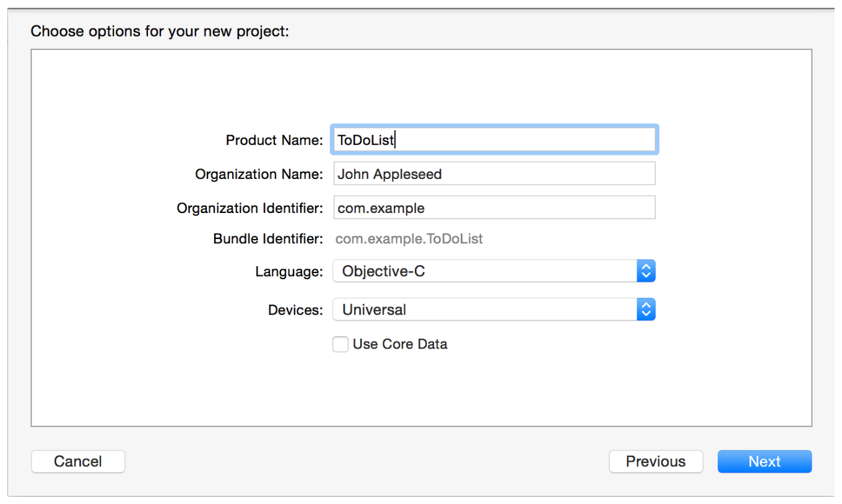Click the Organization Identifier label
The width and height of the screenshot is (842, 504).
click(250, 209)
